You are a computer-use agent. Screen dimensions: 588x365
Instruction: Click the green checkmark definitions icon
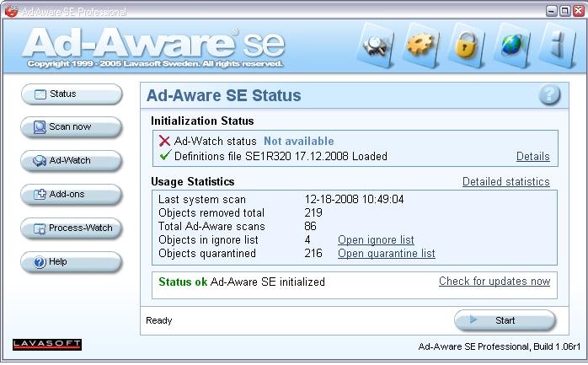point(165,154)
